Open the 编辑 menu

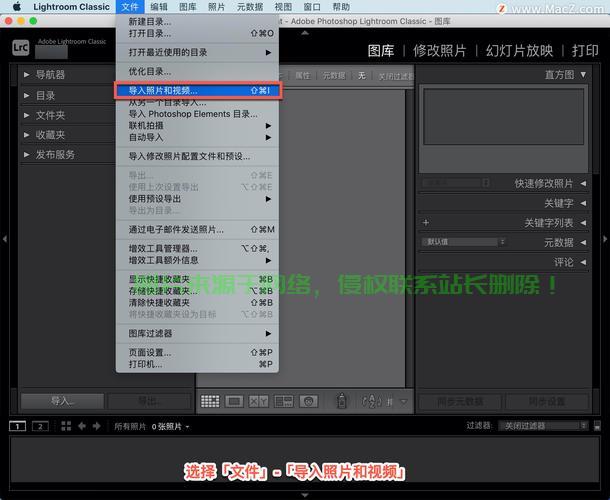tap(159, 7)
